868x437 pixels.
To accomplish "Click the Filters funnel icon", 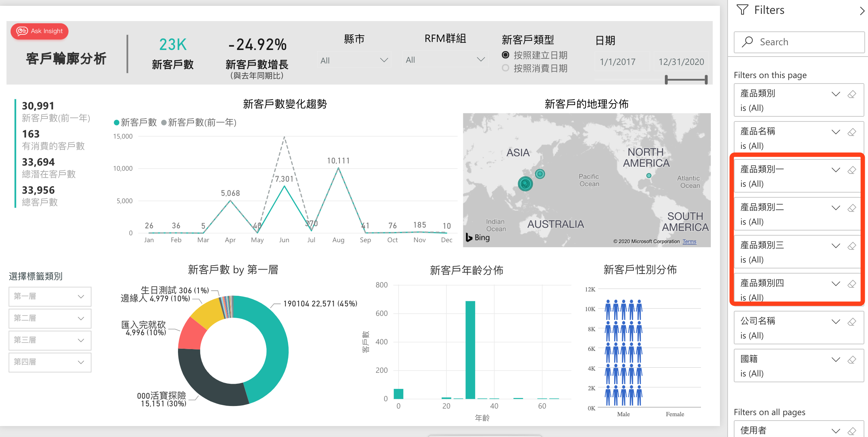I will (x=742, y=10).
